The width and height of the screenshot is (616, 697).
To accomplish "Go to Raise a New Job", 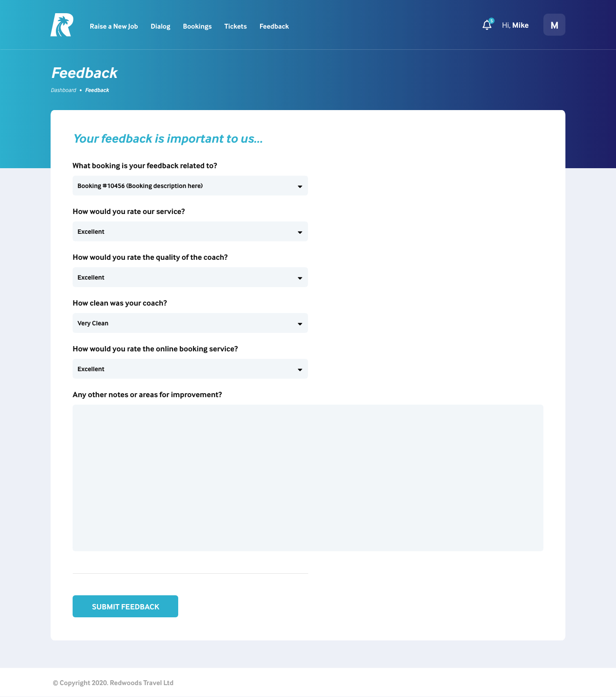I will pyautogui.click(x=114, y=26).
